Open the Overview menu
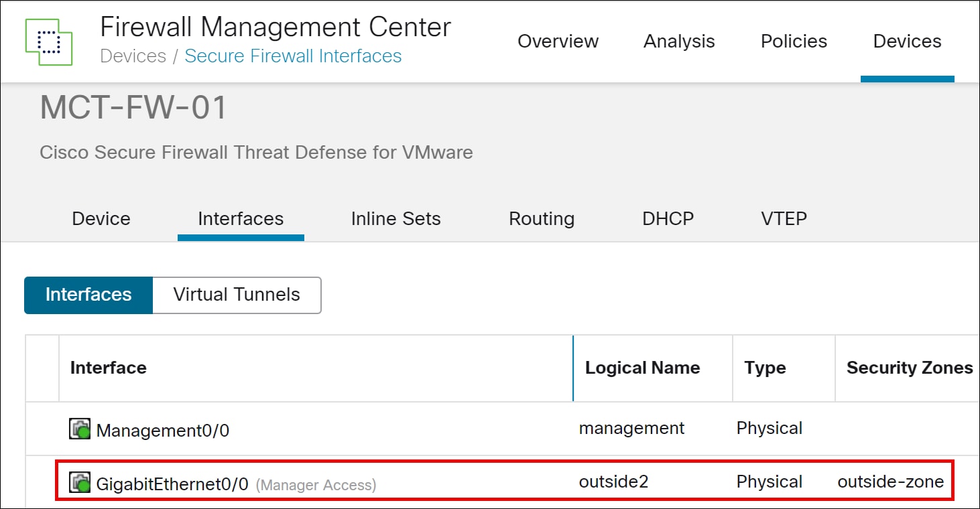Image resolution: width=980 pixels, height=509 pixels. click(x=558, y=42)
